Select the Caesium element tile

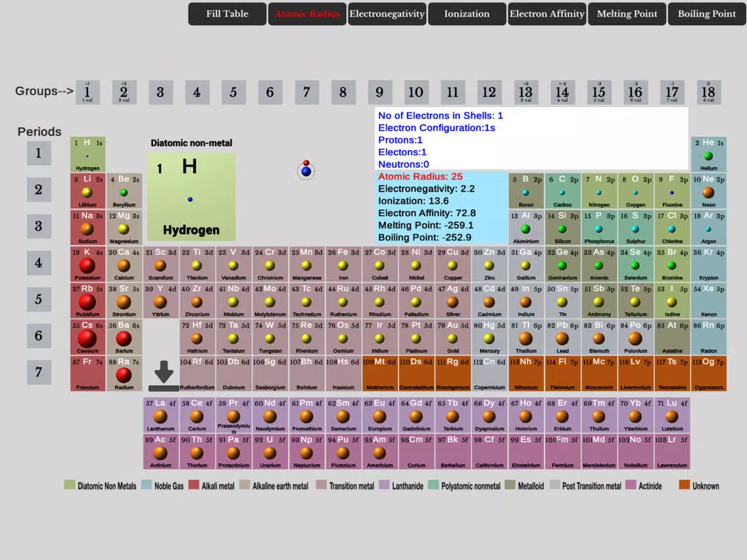click(87, 337)
